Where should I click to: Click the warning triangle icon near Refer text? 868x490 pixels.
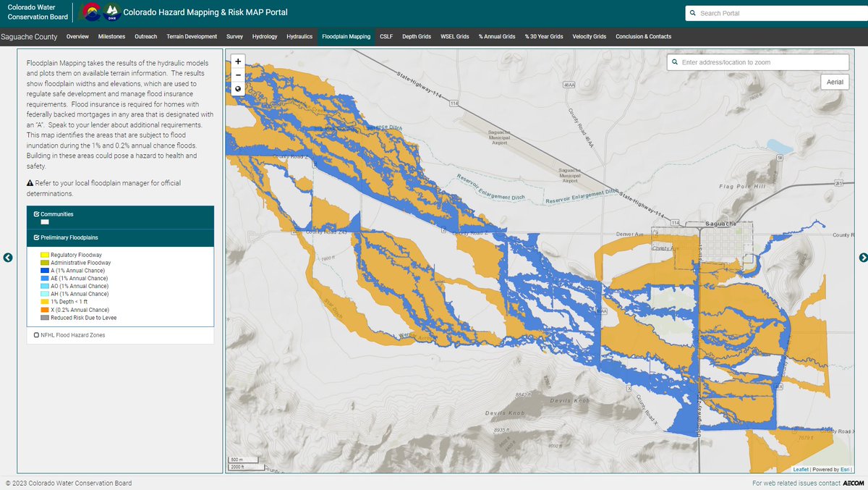[x=30, y=183]
